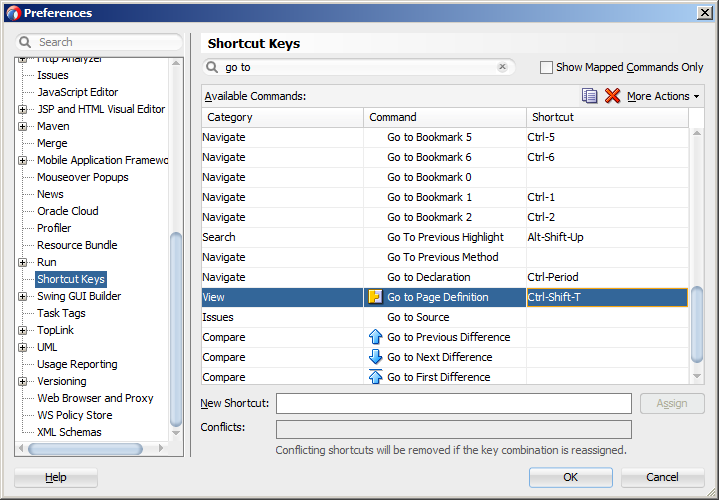Viewport: 719px width, 500px height.
Task: Click the Conflicts field
Action: click(x=454, y=429)
